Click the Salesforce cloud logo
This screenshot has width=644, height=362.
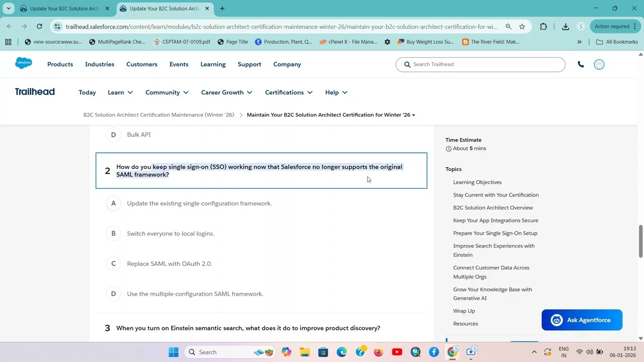click(x=24, y=63)
